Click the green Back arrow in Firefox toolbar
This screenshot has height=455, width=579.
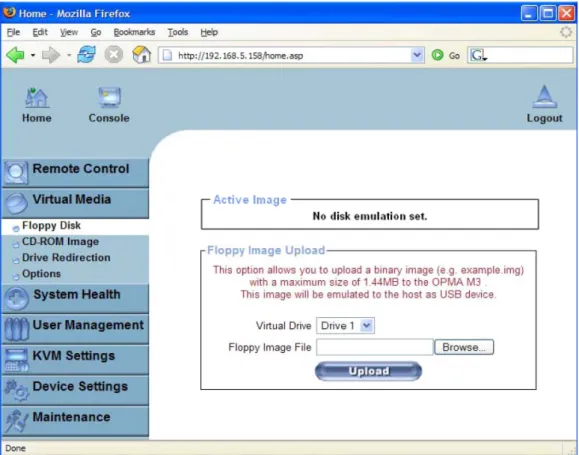pos(15,55)
